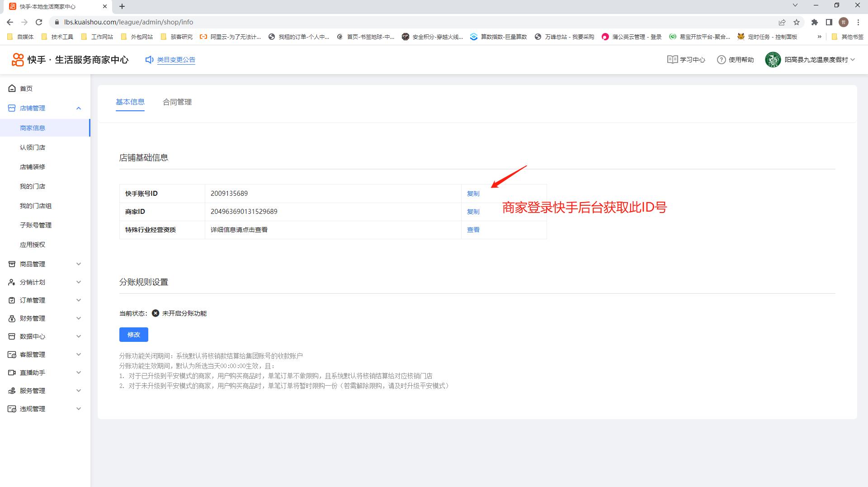Screen dimensions: 868x487
Task: Click the merchant avatar image
Action: pyautogui.click(x=773, y=60)
